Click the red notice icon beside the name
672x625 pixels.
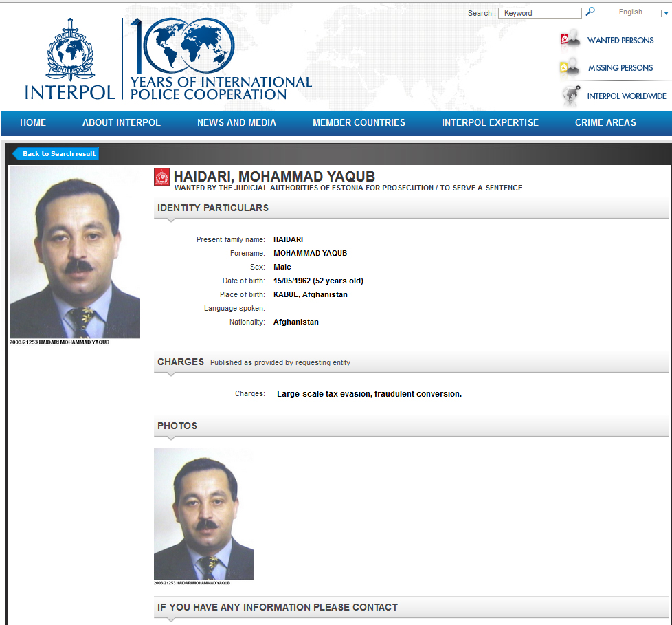click(161, 177)
